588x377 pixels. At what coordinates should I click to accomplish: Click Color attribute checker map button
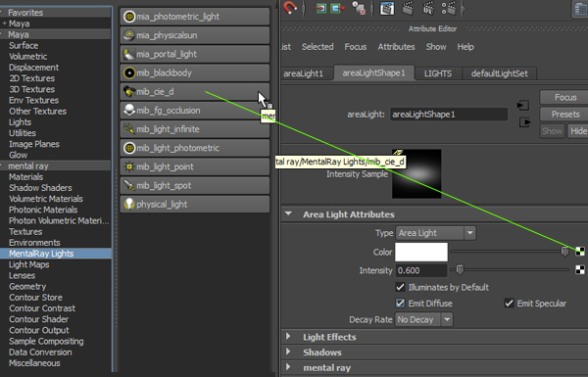tap(580, 252)
